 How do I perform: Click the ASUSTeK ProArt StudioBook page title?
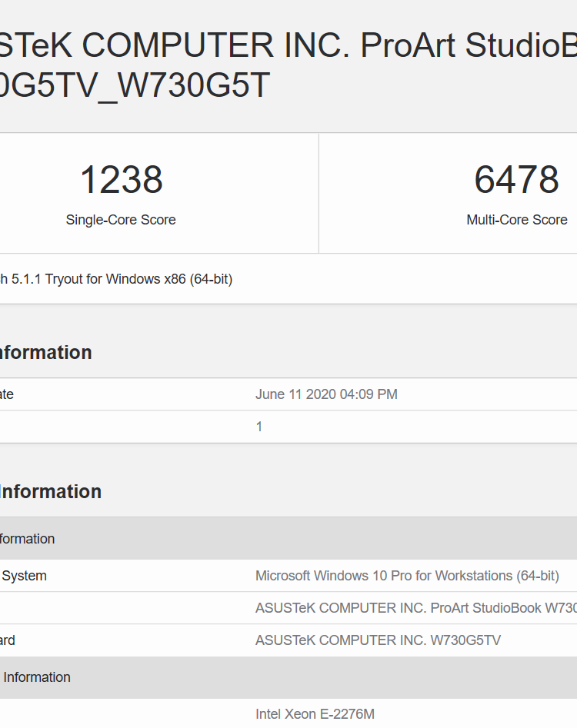(x=288, y=46)
